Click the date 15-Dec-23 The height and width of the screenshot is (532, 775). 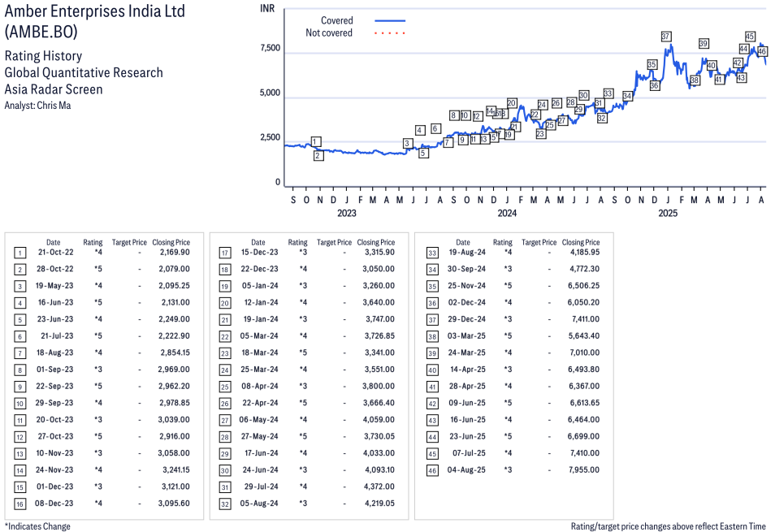(259, 253)
